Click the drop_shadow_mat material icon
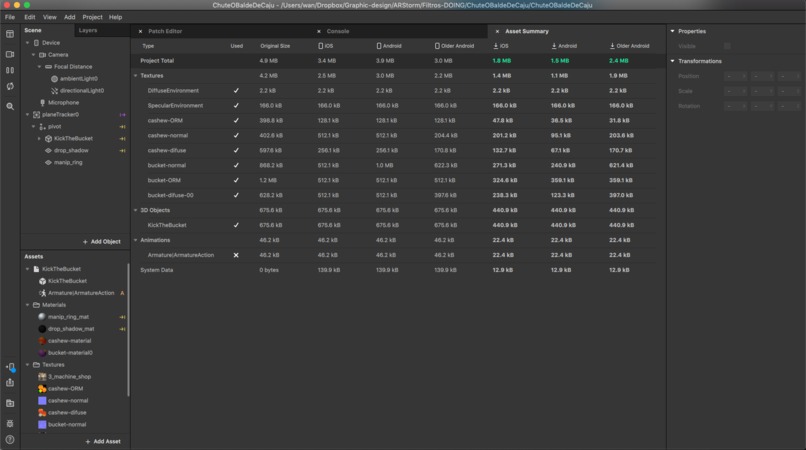806x450 pixels. point(42,329)
